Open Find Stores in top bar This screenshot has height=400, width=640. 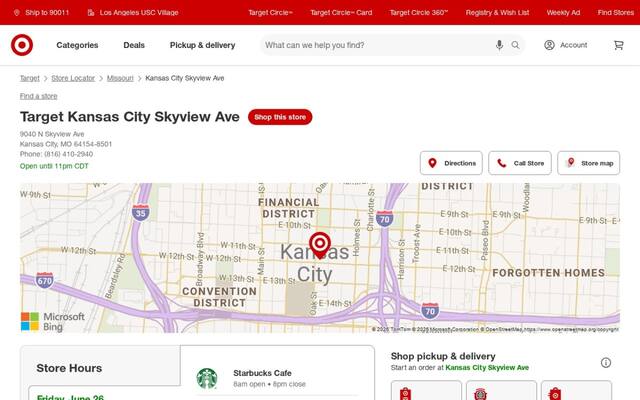pyautogui.click(x=616, y=13)
